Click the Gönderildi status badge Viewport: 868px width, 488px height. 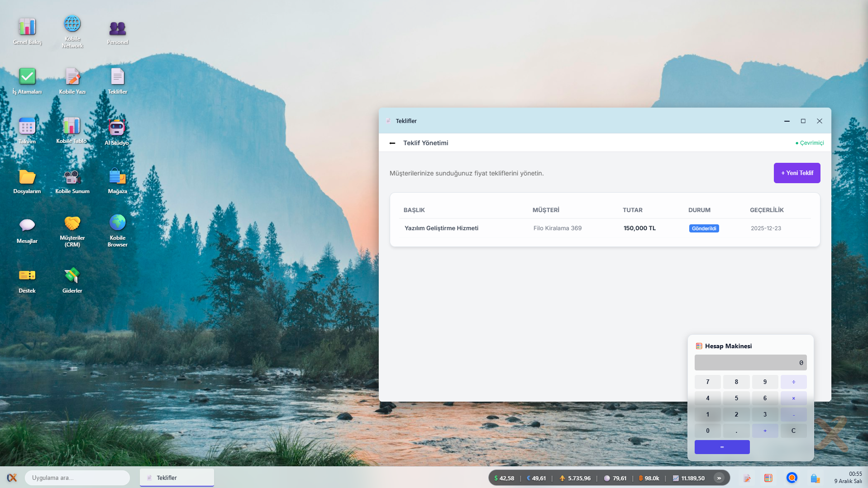[704, 228]
